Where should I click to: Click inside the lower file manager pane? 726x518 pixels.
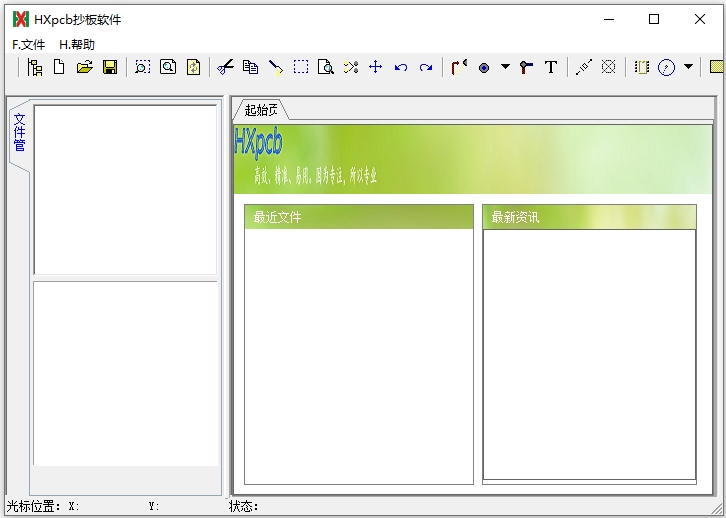[x=125, y=373]
